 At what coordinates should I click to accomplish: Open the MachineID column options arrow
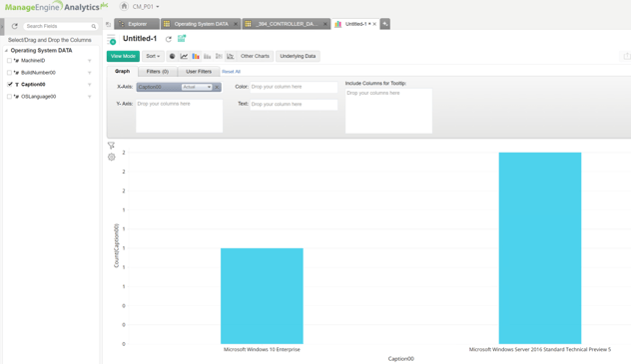pyautogui.click(x=89, y=61)
